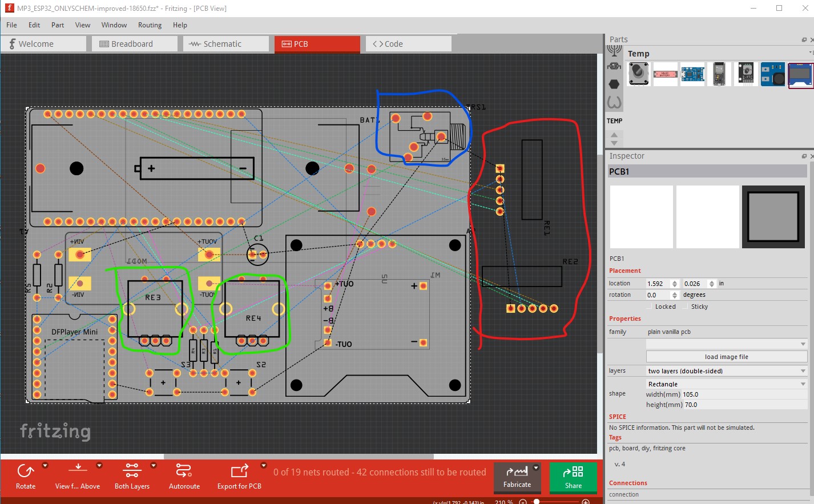Open the Both Layers dropdown arrow
814x504 pixels.
point(153,465)
